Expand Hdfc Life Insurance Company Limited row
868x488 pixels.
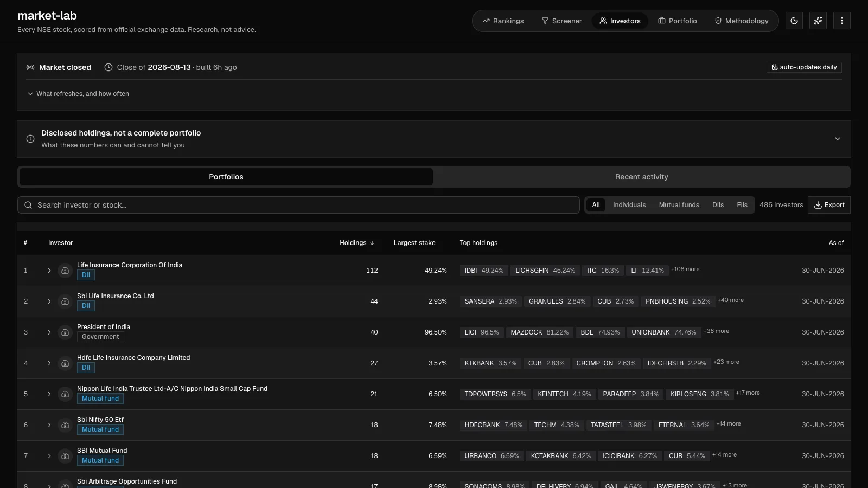pyautogui.click(x=49, y=363)
